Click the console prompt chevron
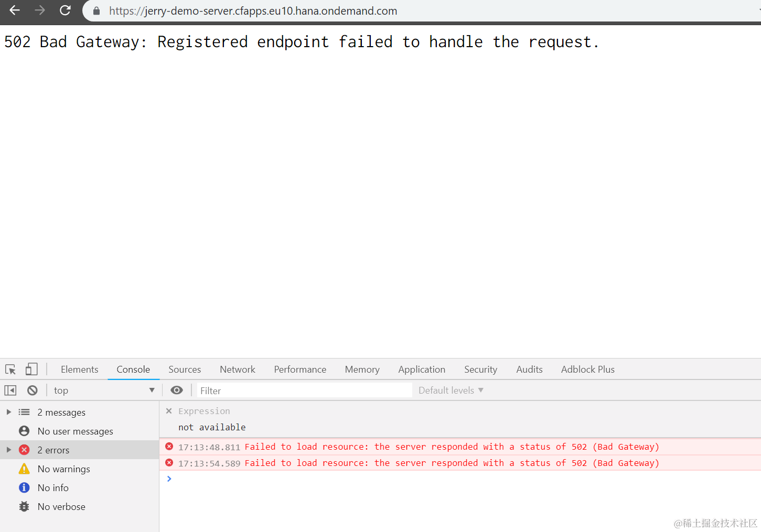This screenshot has width=761, height=532. 169,479
